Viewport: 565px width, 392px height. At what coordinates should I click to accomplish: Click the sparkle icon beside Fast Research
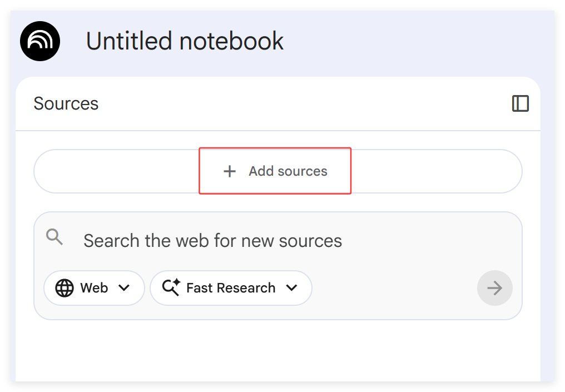click(172, 287)
